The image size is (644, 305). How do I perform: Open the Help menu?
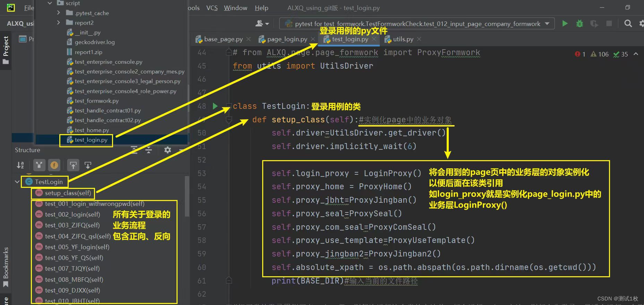coord(261,8)
